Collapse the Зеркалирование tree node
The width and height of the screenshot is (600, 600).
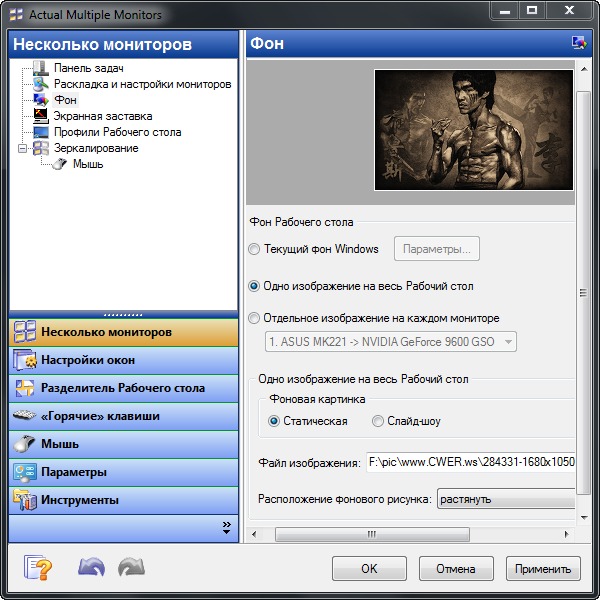tap(22, 148)
